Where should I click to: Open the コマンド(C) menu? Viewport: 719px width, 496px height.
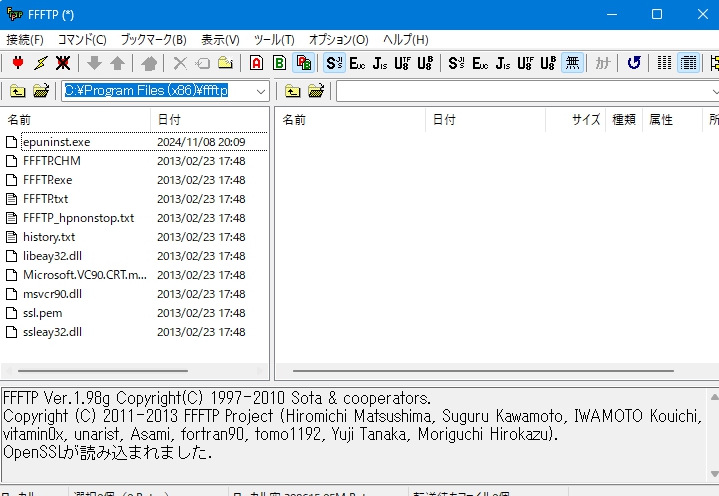[x=82, y=40]
